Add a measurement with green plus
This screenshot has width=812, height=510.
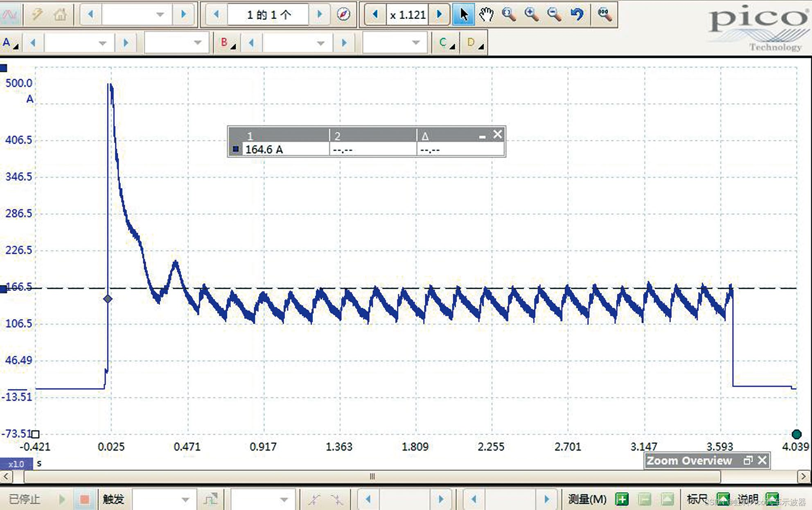[x=622, y=499]
